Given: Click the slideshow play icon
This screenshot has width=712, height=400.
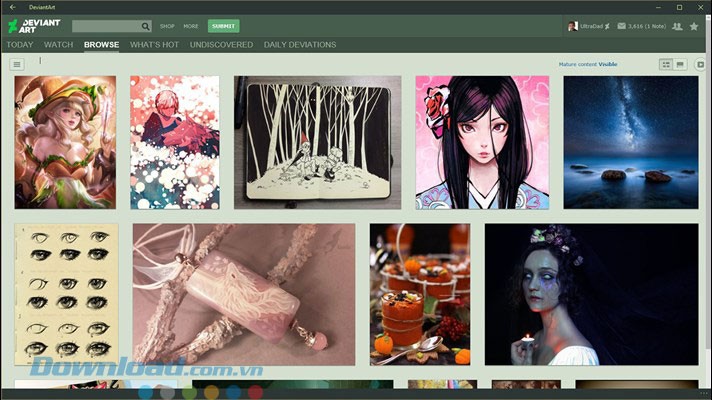Looking at the screenshot, I should 700,64.
